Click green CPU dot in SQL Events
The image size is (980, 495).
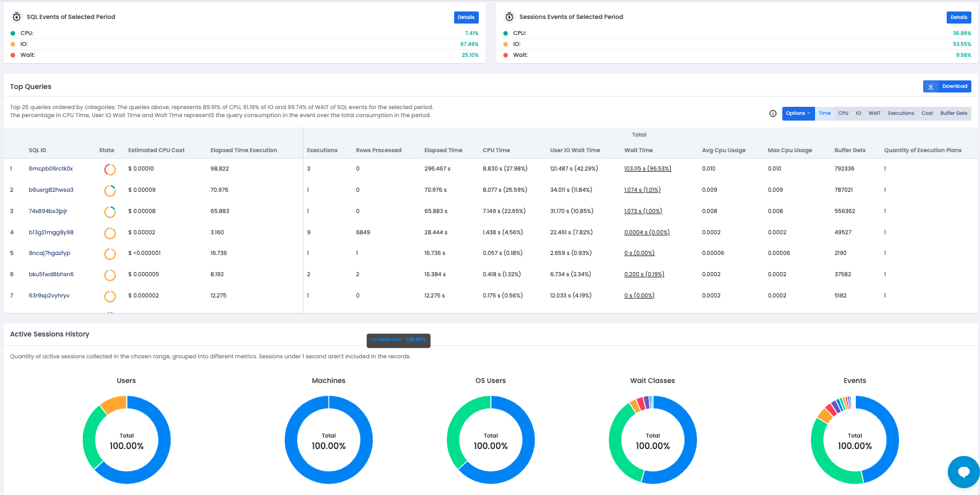click(x=13, y=33)
